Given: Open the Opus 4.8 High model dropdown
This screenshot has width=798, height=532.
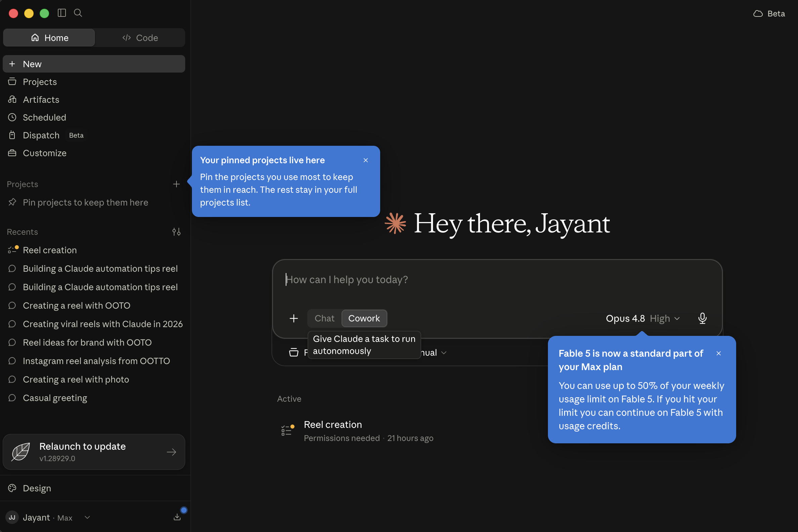Looking at the screenshot, I should [x=643, y=319].
